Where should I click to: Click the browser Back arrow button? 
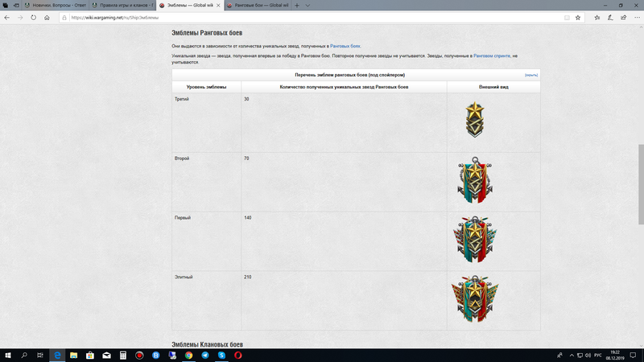pos(7,16)
